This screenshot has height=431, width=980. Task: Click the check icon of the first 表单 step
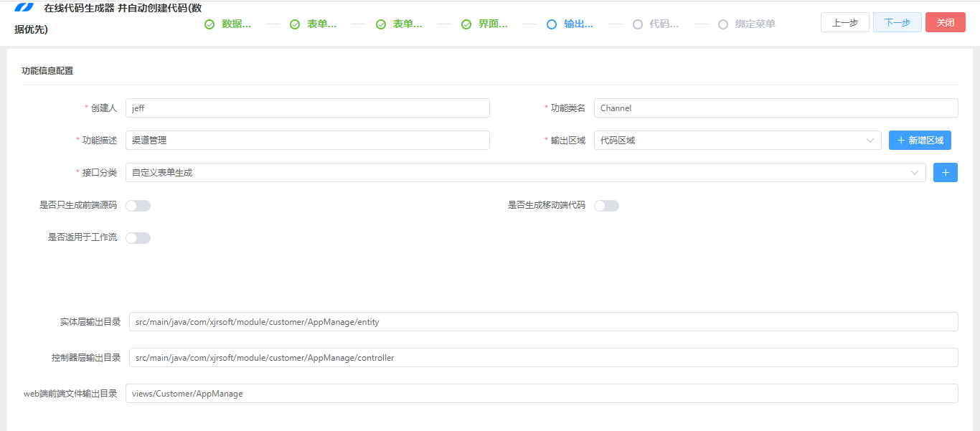pyautogui.click(x=295, y=24)
